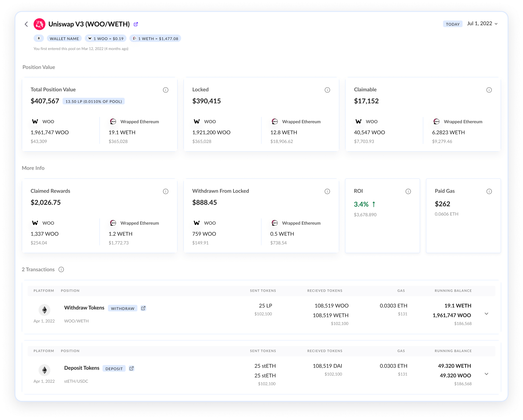Click the 13.50 LP pool share badge
Viewport: 523px width, 420px height.
coord(94,101)
